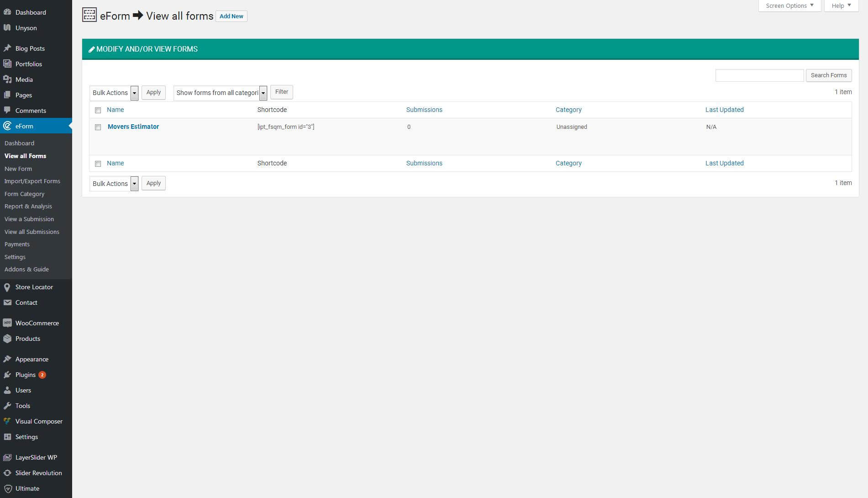Click the Media icon in sidebar
Screen dimensions: 868x498
click(7, 79)
